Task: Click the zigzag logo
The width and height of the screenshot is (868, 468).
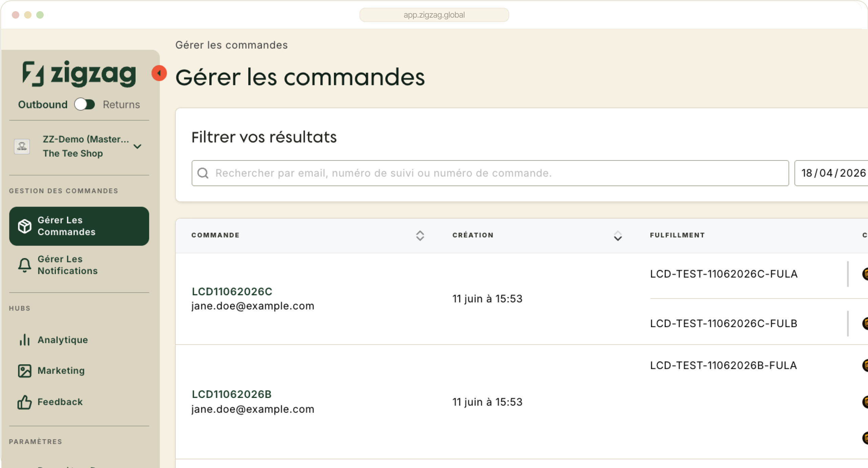Action: [79, 74]
